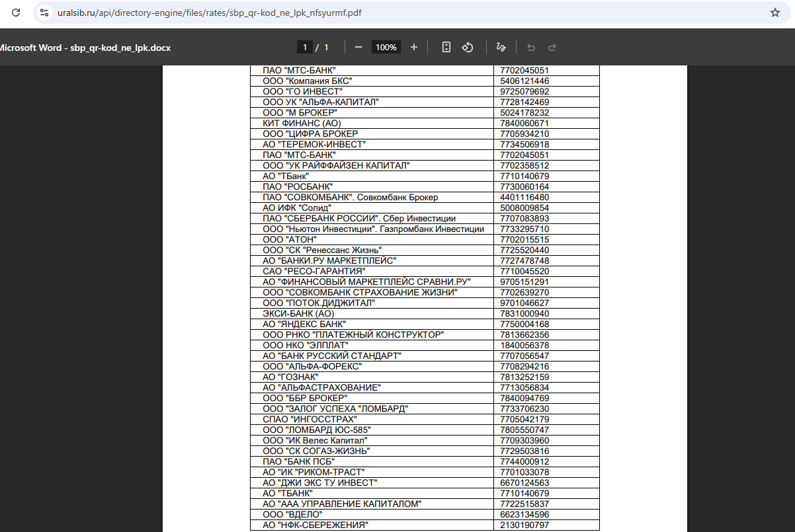Click the СПАО "ИНГОССТРАХ" table cell
The width and height of the screenshot is (795, 532).
point(310,420)
